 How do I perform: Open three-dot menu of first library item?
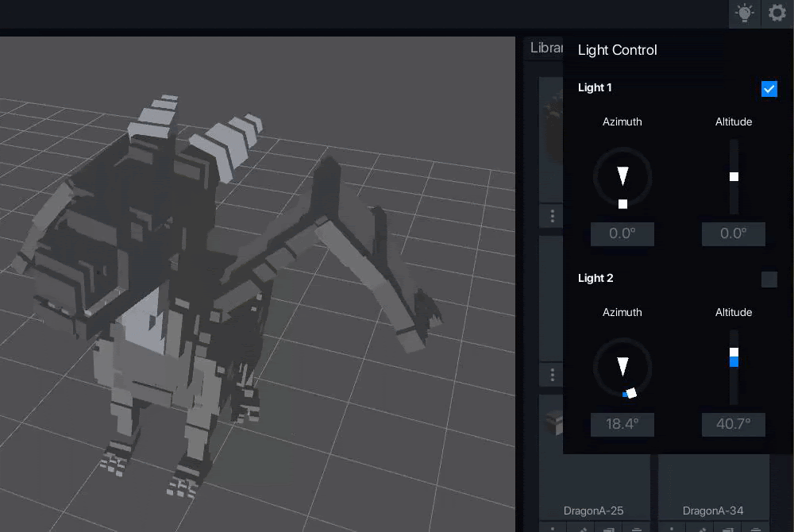click(x=553, y=216)
